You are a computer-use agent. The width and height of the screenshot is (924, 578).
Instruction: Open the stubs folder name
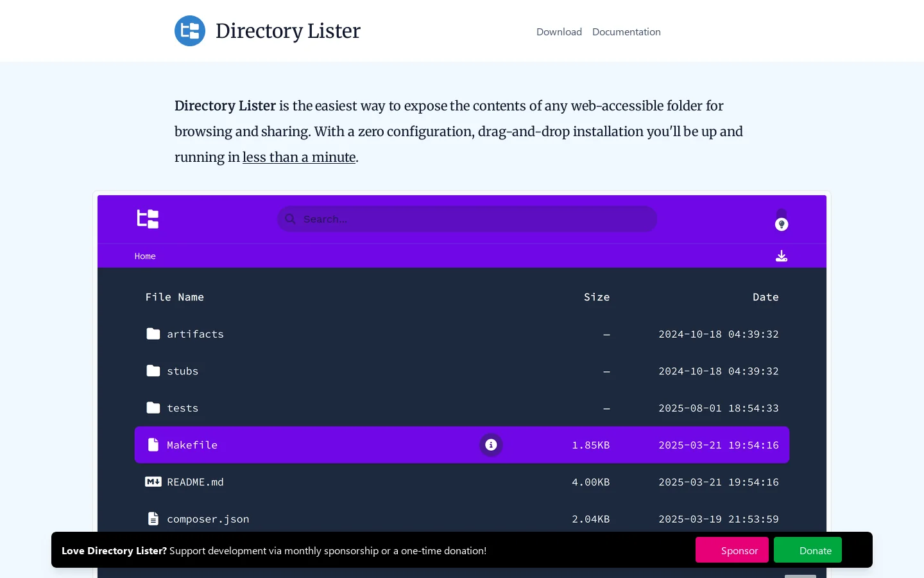pyautogui.click(x=183, y=371)
